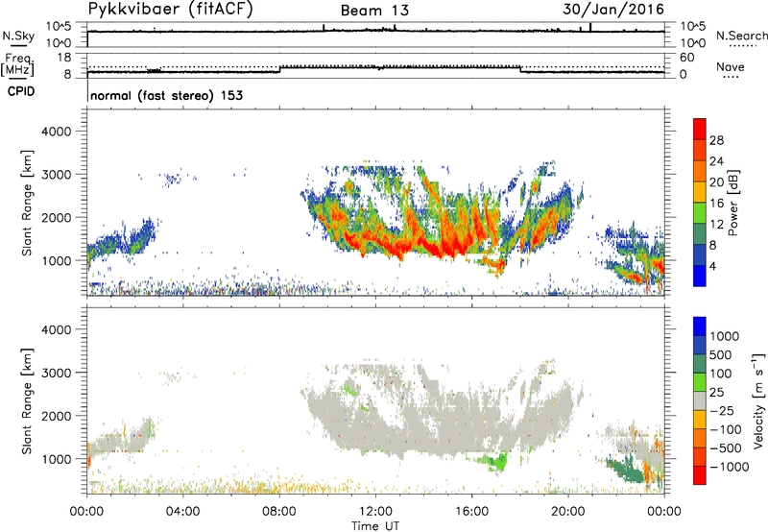Screen dimensions: 768x532
Task: Click the '-1000' velocity tick label
Action: (730, 467)
